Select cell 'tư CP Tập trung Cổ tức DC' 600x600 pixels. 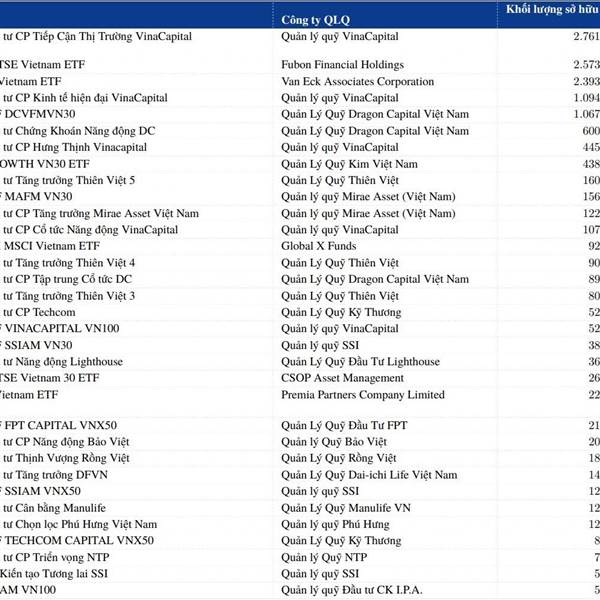67,279
